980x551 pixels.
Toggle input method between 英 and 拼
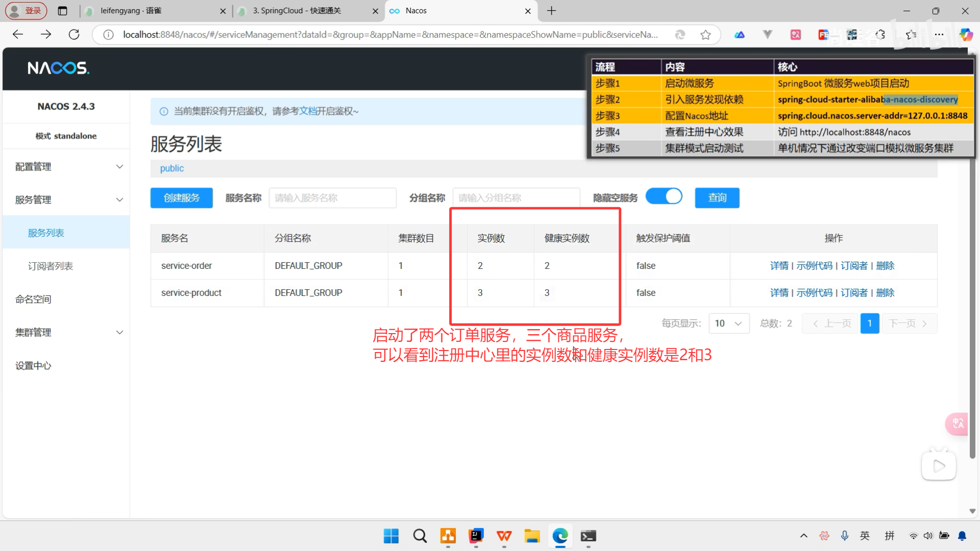tap(865, 536)
